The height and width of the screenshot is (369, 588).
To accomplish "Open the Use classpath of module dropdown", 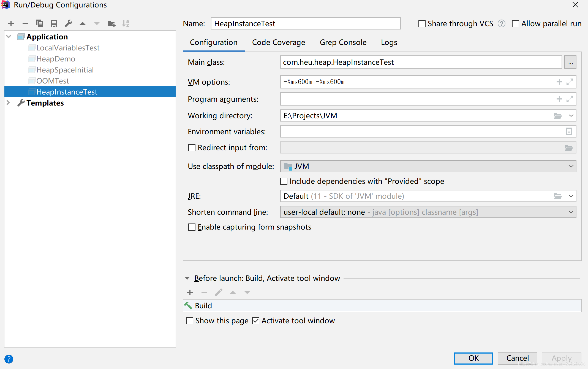I will (x=572, y=166).
